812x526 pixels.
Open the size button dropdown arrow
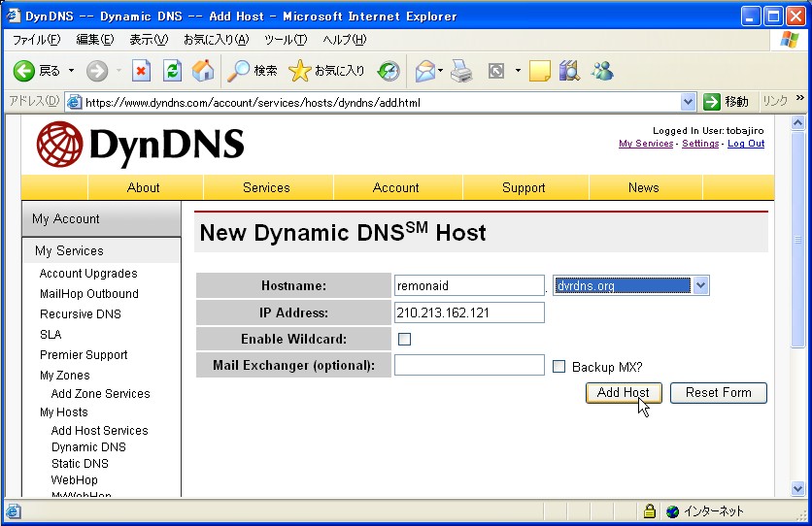click(x=518, y=71)
